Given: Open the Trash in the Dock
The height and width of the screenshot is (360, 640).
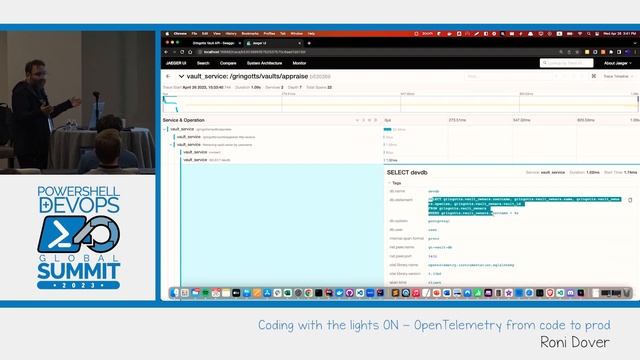Looking at the screenshot, I should [x=627, y=293].
